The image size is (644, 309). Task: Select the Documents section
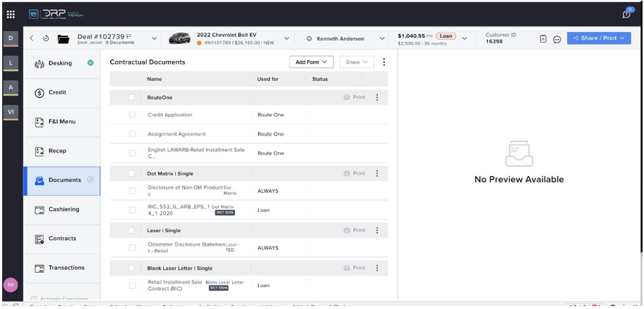62,181
